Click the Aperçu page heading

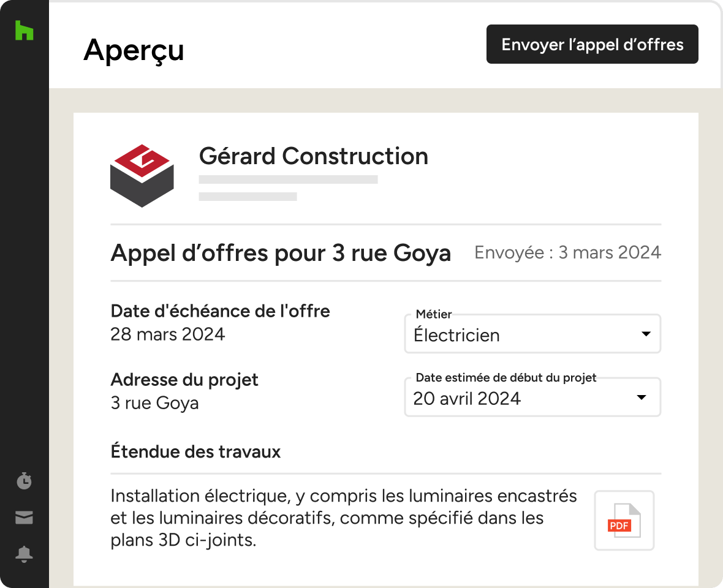(x=134, y=50)
